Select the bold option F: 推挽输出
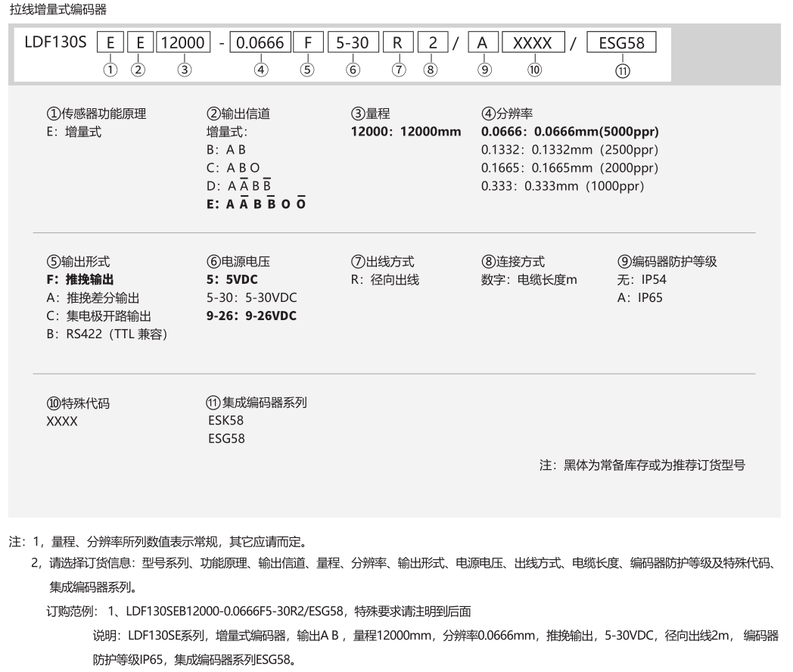Viewport: 793px width, 672px height. pos(80,279)
